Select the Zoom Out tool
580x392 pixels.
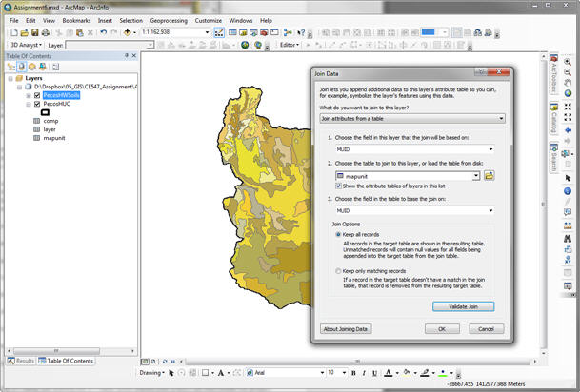point(568,72)
